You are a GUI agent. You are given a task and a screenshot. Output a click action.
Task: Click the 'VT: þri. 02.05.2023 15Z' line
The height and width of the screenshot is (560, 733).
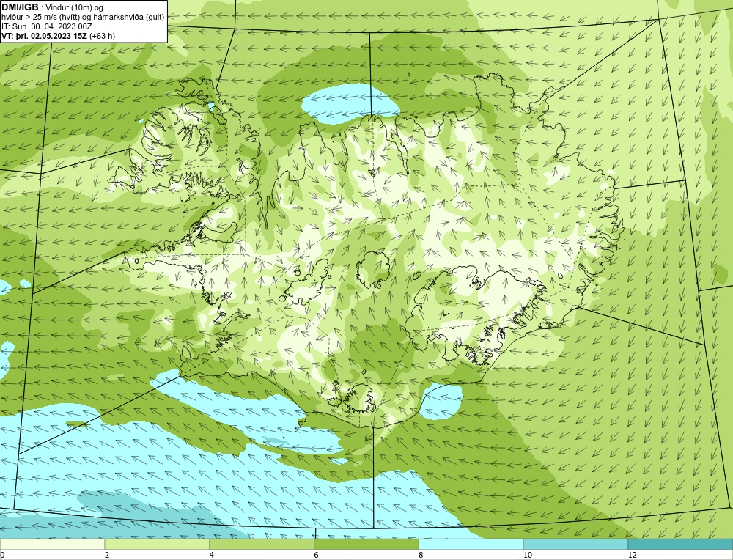(59, 35)
